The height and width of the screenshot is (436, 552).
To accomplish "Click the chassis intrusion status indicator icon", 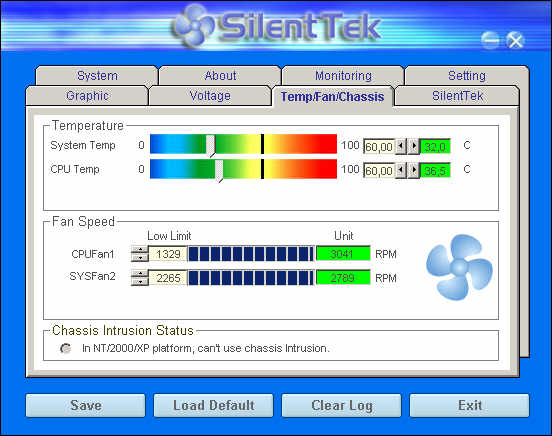I will 65,348.
